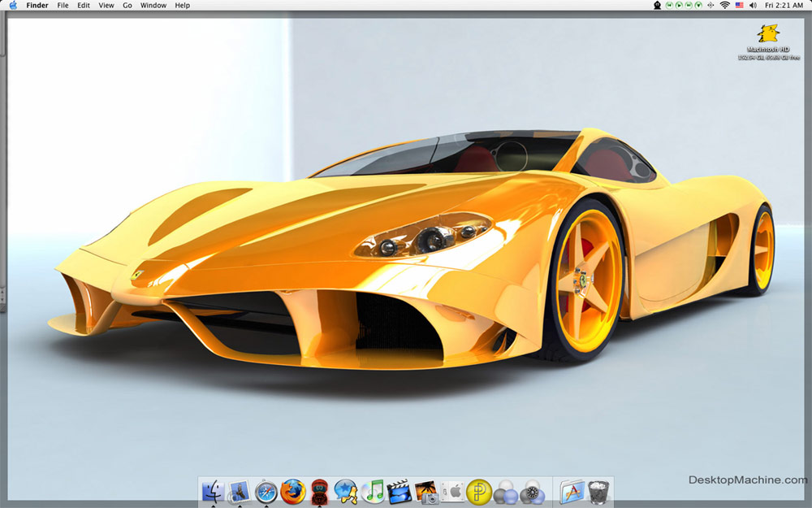Click the volume speaker icon
This screenshot has height=508, width=812.
(x=753, y=5)
